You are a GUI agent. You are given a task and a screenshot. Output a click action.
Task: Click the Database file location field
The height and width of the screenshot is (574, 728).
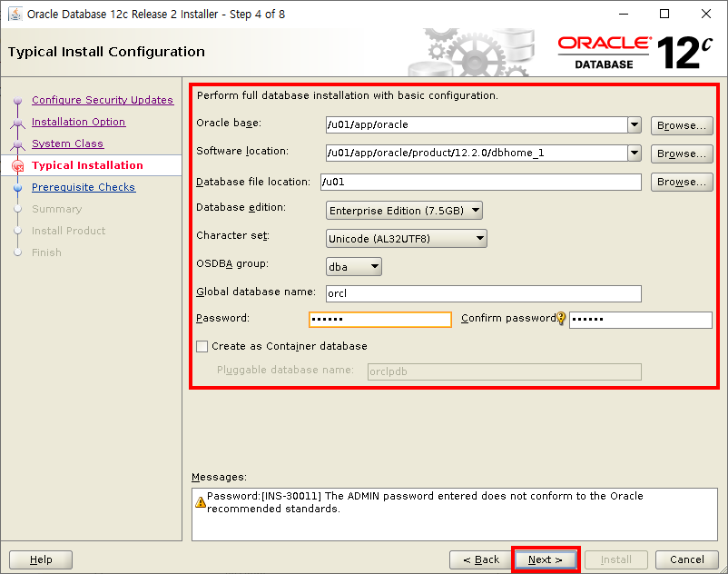click(x=480, y=182)
